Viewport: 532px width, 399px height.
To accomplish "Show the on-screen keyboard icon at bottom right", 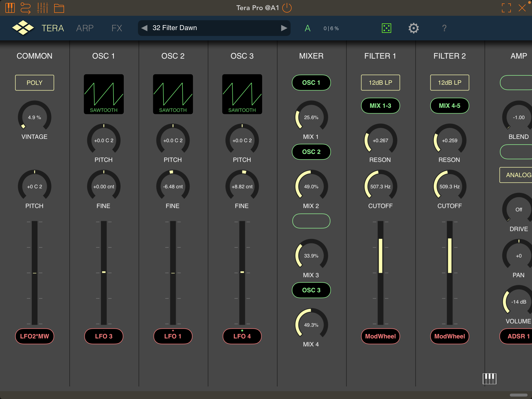I will click(489, 379).
